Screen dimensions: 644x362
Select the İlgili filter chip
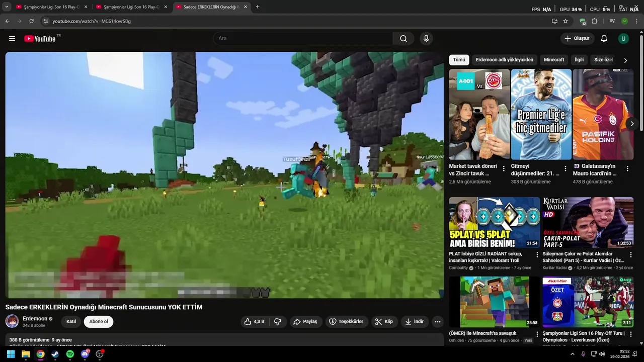579,60
